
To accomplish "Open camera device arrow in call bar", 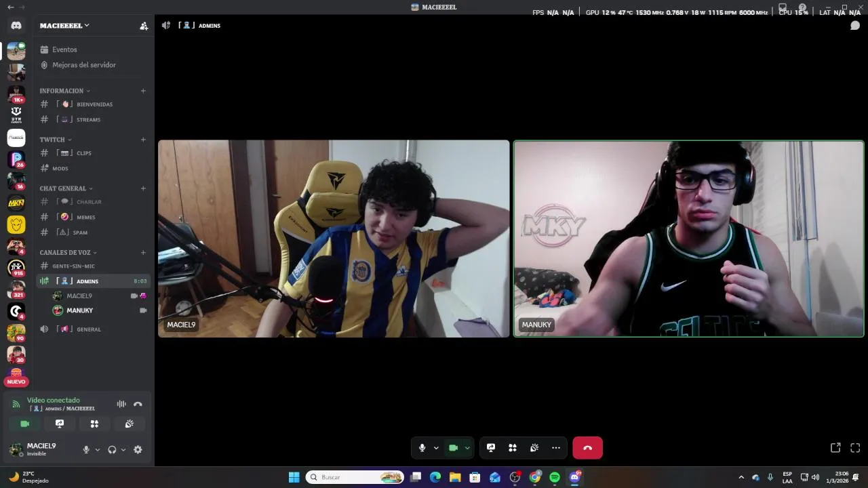I will [x=467, y=447].
